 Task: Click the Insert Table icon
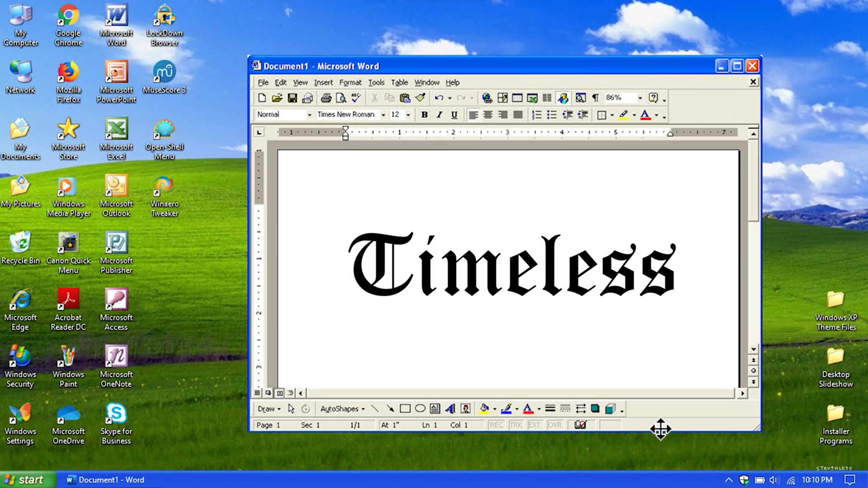(517, 98)
